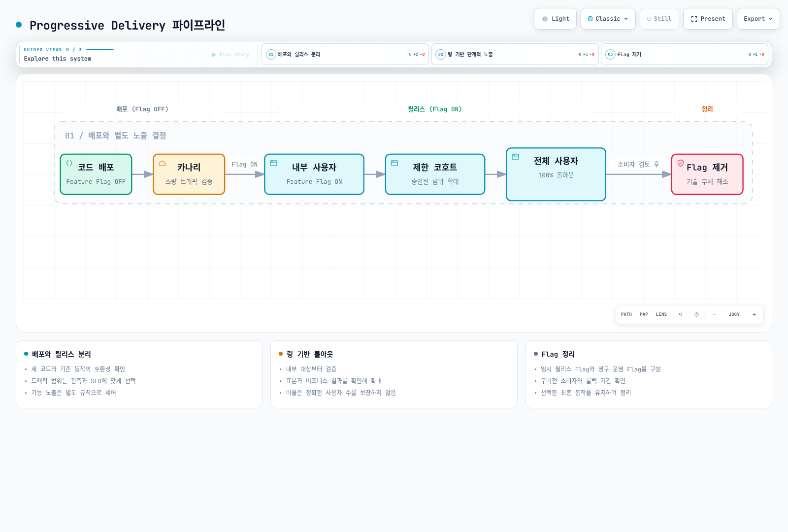This screenshot has width=788, height=532.
Task: Click the Flag 정리 card heading
Action: (558, 354)
